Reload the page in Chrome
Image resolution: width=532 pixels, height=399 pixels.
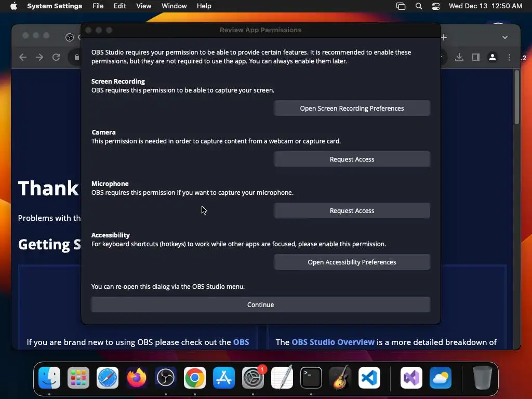coord(56,57)
